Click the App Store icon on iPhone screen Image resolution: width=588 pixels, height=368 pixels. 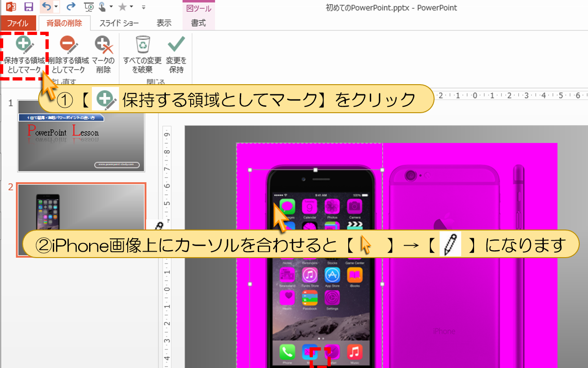[332, 275]
